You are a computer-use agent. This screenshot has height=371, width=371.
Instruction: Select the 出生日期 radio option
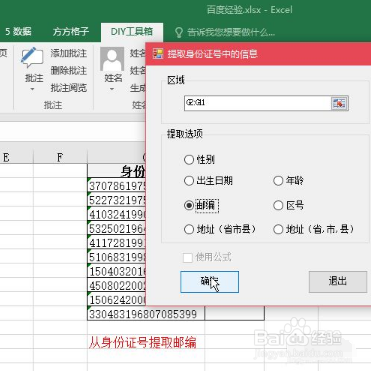click(x=189, y=181)
